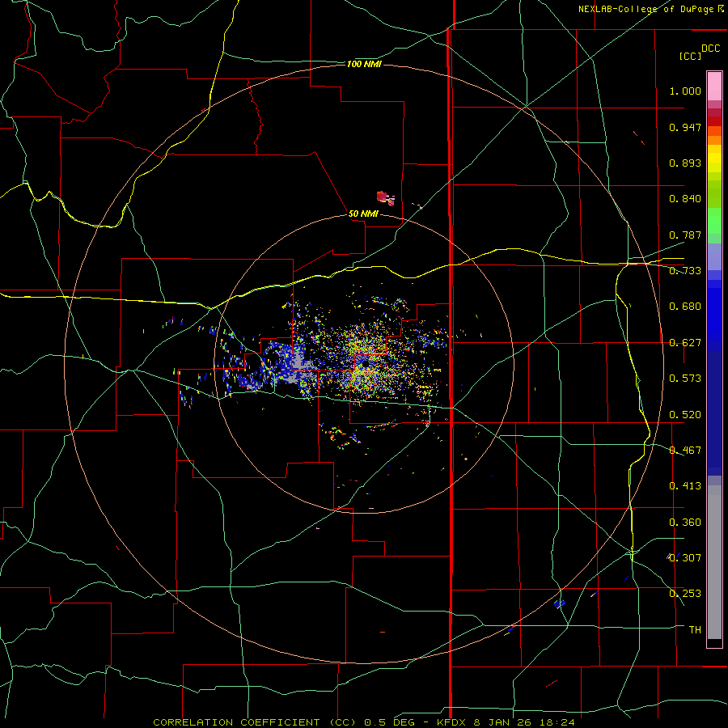Select the 0.787 value on color scale
The height and width of the screenshot is (728, 728).
(x=685, y=235)
